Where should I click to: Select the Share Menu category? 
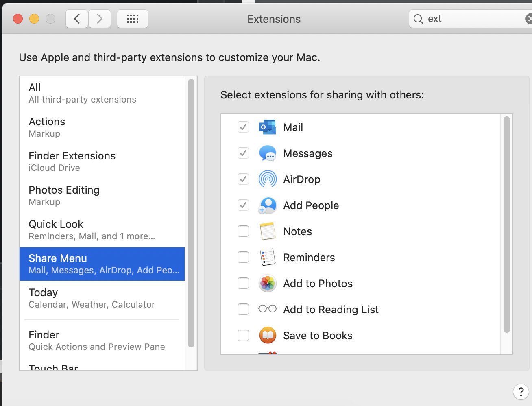[102, 264]
